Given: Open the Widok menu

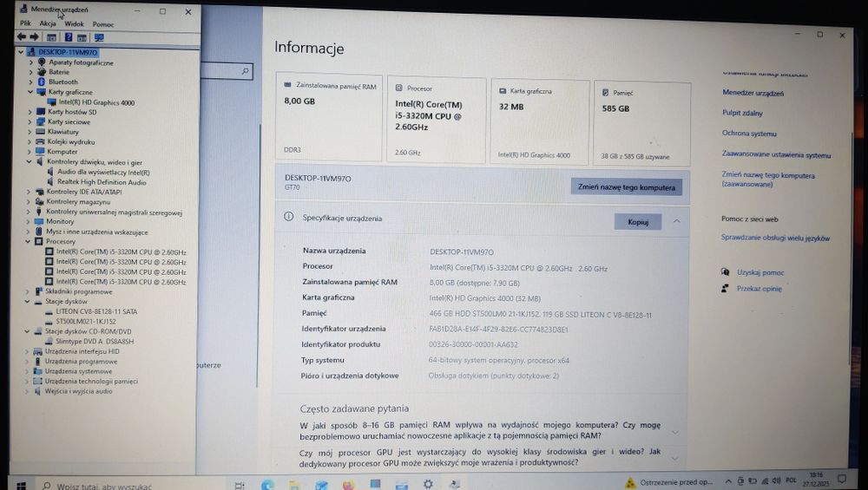Looking at the screenshot, I should (x=74, y=23).
